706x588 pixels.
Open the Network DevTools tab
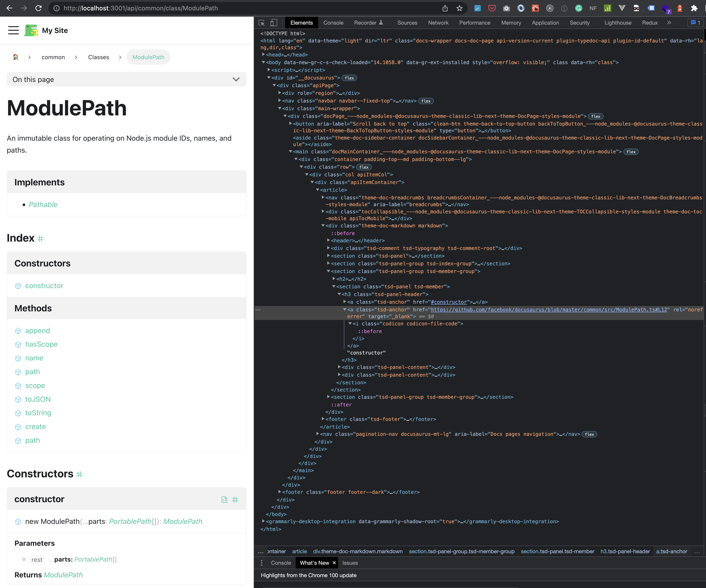(438, 23)
